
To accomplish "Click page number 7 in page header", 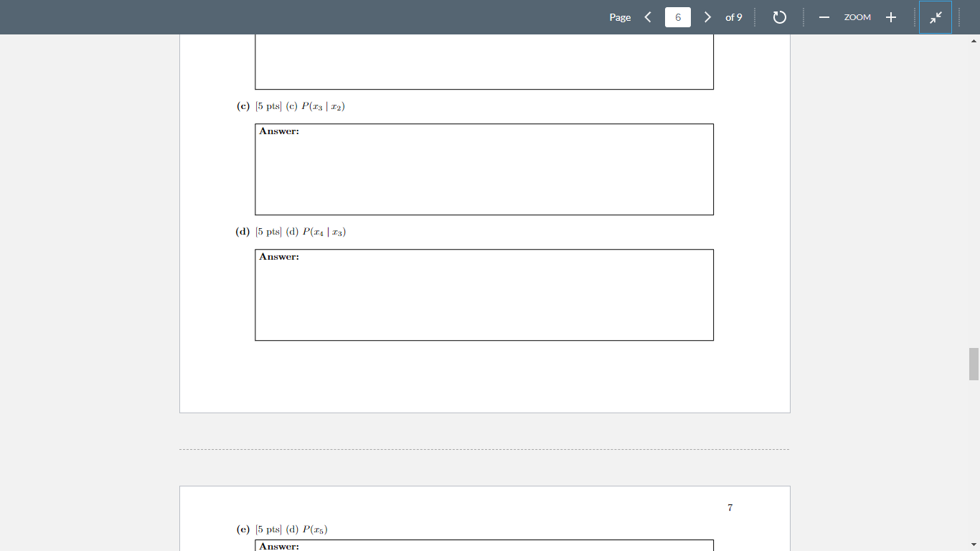I will (x=730, y=508).
